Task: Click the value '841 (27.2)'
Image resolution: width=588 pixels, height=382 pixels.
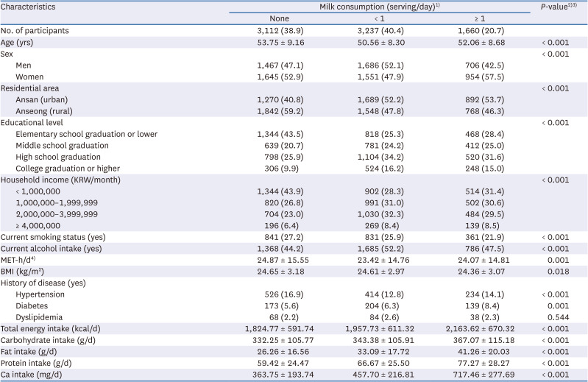Action: click(284, 237)
